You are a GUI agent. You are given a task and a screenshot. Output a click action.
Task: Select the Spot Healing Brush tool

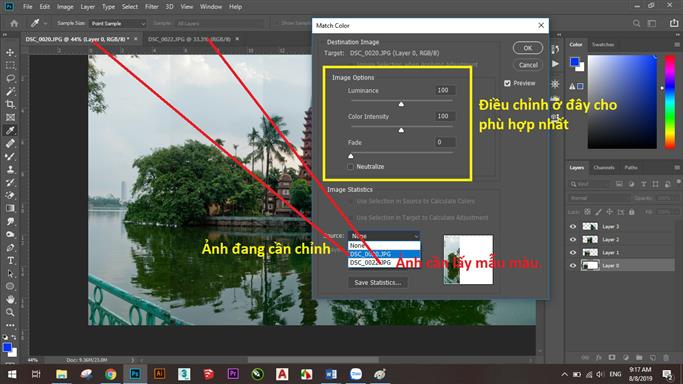point(10,144)
